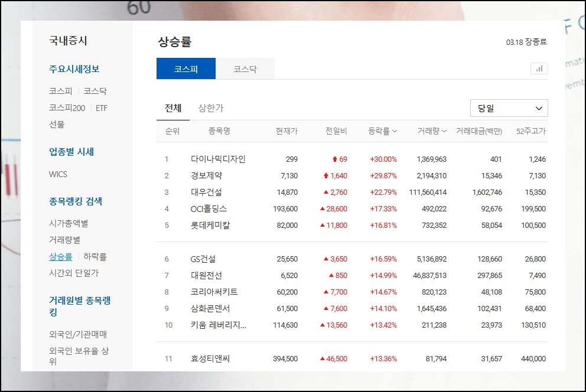Screen dimensions: 586x392
Task: Sort by 등락률 column header
Action: tap(382, 131)
